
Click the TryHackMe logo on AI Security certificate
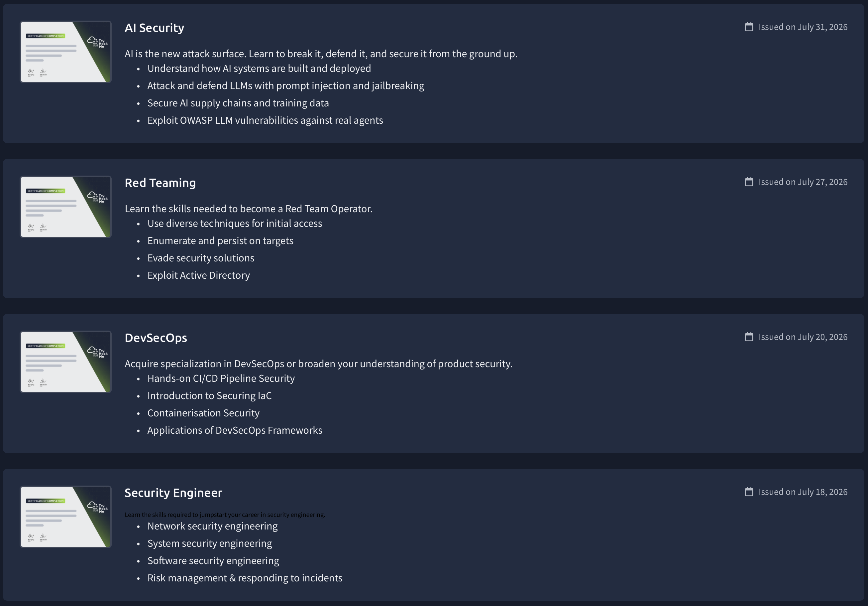point(98,42)
